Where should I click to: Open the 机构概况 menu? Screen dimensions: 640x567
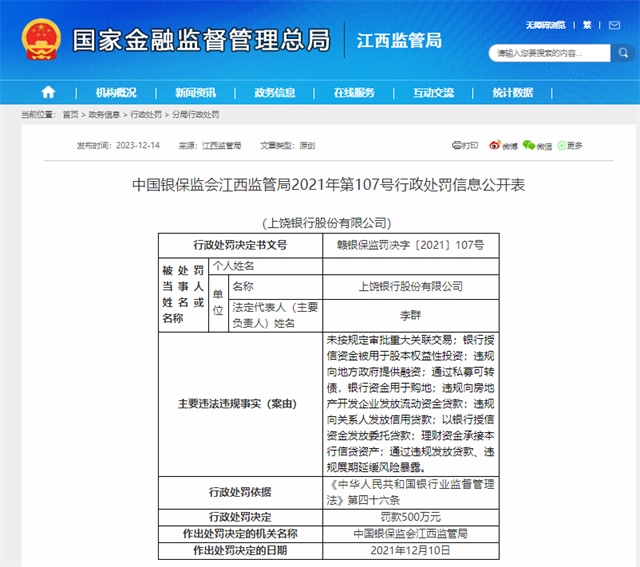coord(116,93)
